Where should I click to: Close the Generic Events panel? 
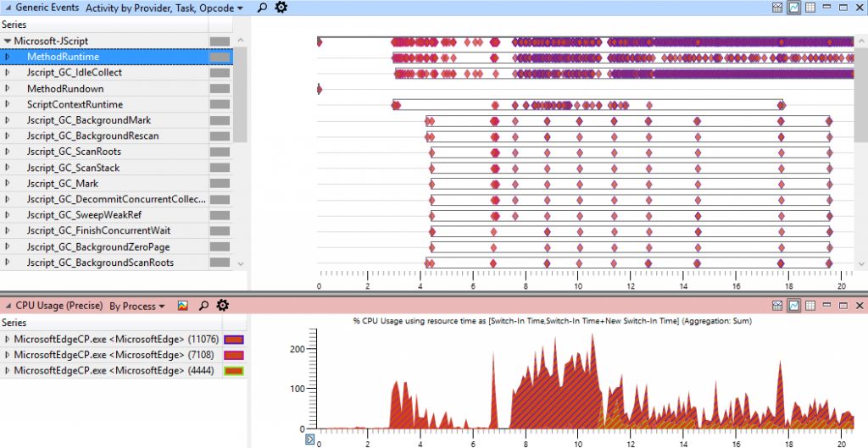click(860, 8)
